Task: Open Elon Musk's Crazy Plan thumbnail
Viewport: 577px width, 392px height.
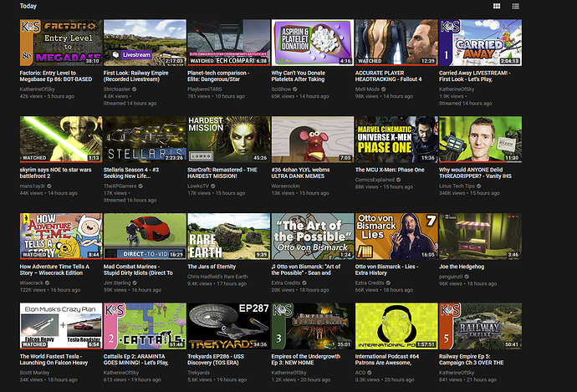Action: pos(61,326)
